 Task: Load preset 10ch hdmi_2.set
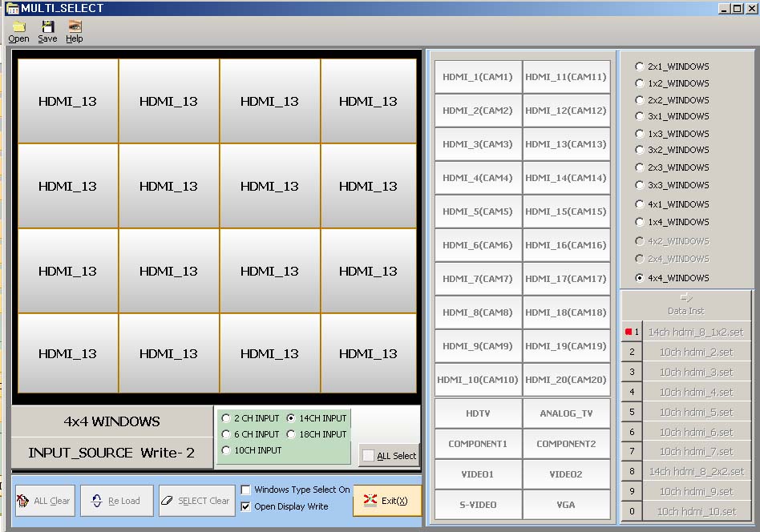696,353
